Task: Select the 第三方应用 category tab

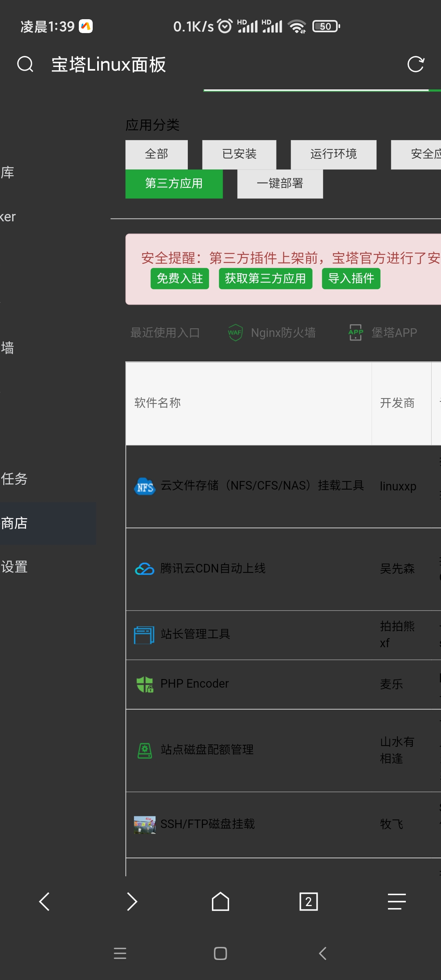Action: [174, 184]
